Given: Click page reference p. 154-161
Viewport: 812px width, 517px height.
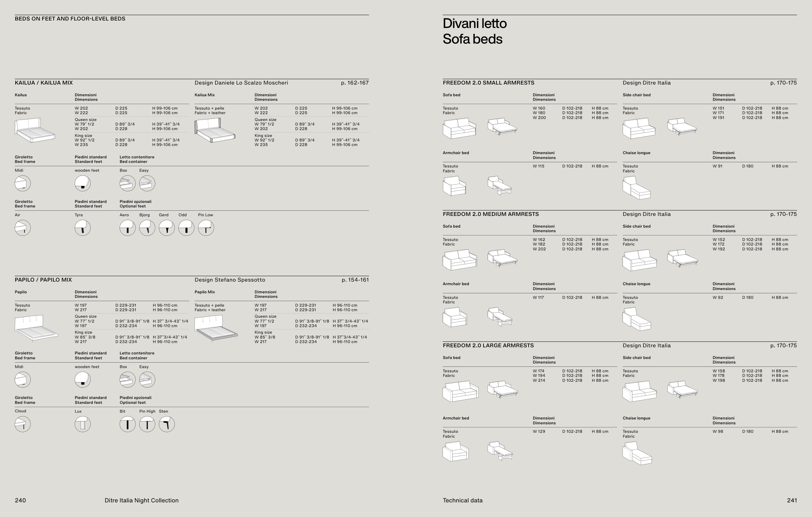Looking at the screenshot, I should coord(355,280).
